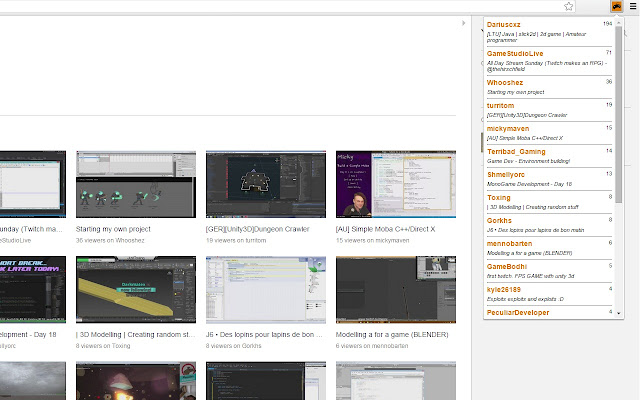Click popup text '3D Modelling | Creating random stuff'

click(x=533, y=207)
